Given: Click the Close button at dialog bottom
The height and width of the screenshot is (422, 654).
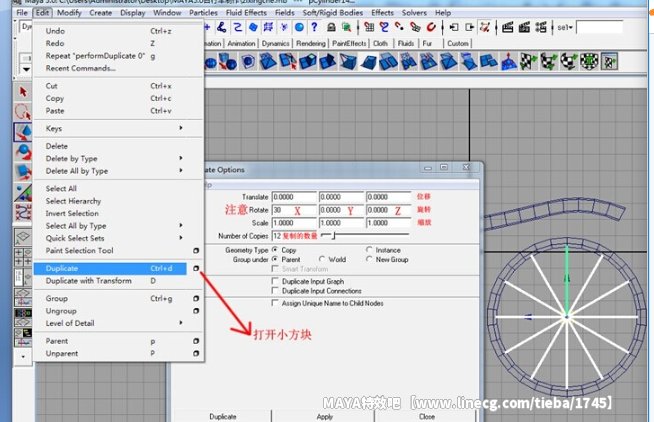Looking at the screenshot, I should [x=427, y=417].
